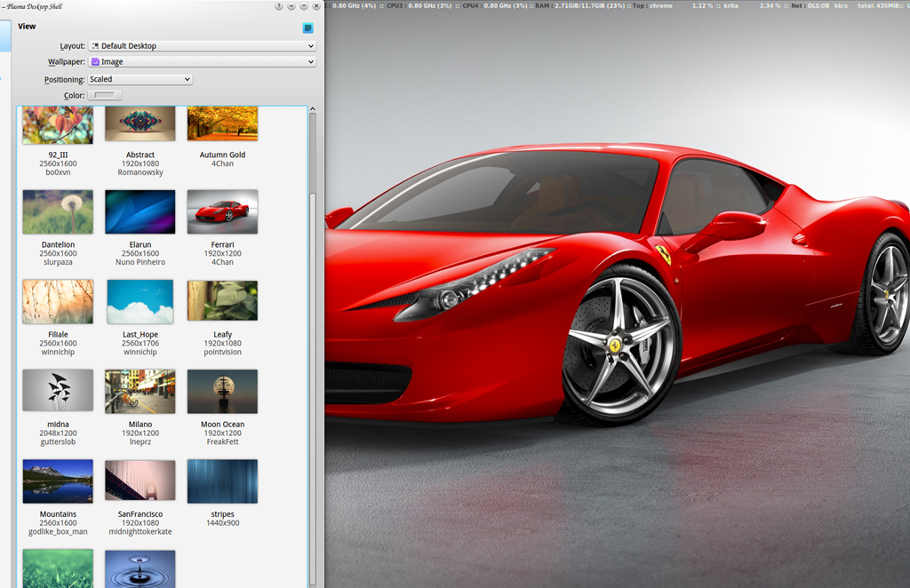This screenshot has width=910, height=588.
Task: Click the '2560x1706' resolution under Last_Hope
Action: click(x=140, y=343)
